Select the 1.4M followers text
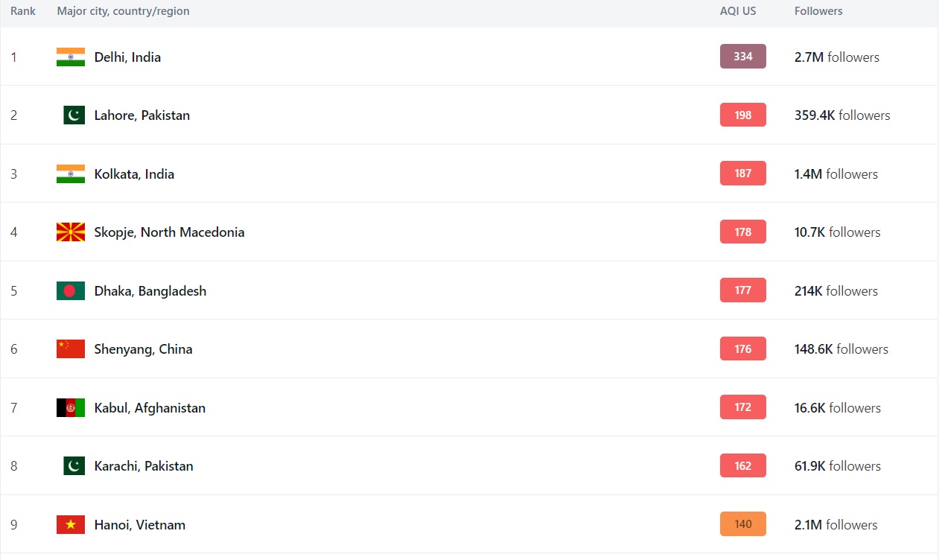Screen dimensions: 939x560 pos(836,174)
